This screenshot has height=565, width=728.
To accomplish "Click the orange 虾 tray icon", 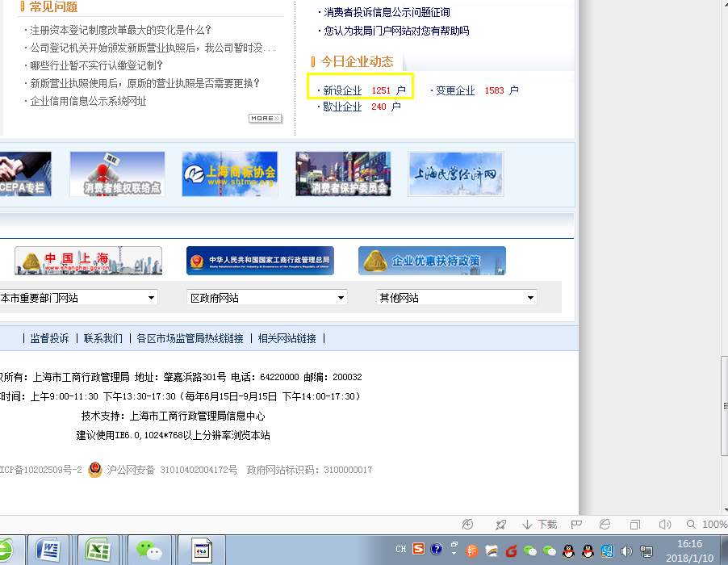I will [471, 551].
